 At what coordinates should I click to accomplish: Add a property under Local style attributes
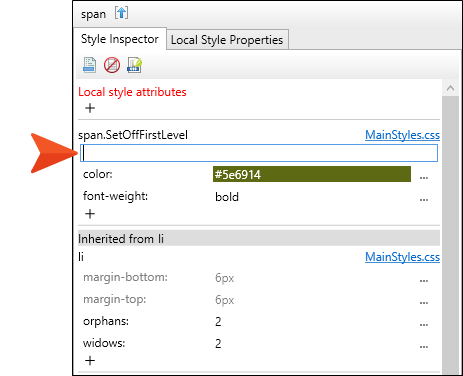coord(90,108)
